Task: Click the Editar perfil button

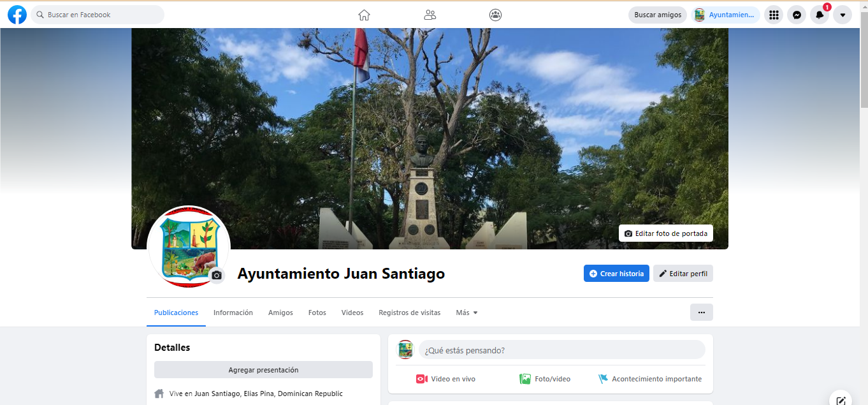Action: 683,274
